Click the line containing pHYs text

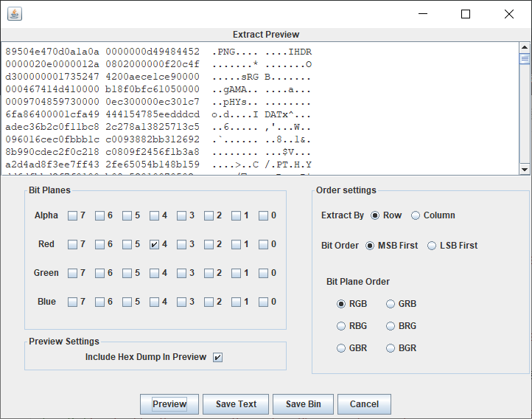pyautogui.click(x=158, y=102)
